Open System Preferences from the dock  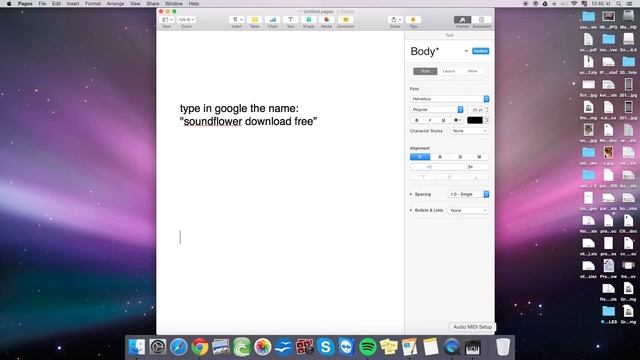click(x=158, y=347)
